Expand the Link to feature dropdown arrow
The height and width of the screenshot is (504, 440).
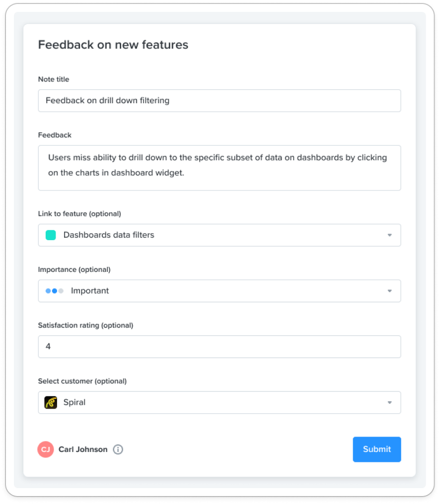[390, 235]
